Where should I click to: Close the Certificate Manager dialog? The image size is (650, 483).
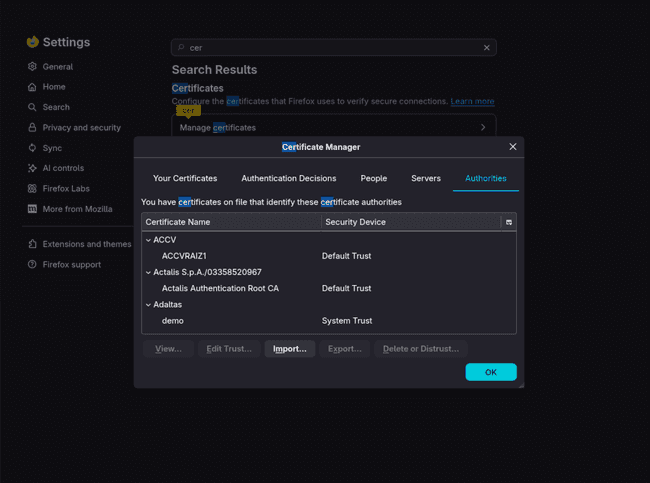[513, 147]
